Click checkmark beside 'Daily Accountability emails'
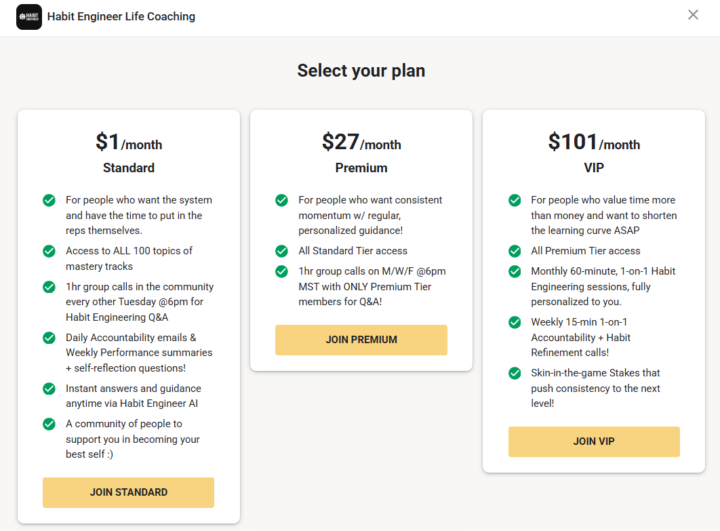The width and height of the screenshot is (720, 531). coord(49,338)
